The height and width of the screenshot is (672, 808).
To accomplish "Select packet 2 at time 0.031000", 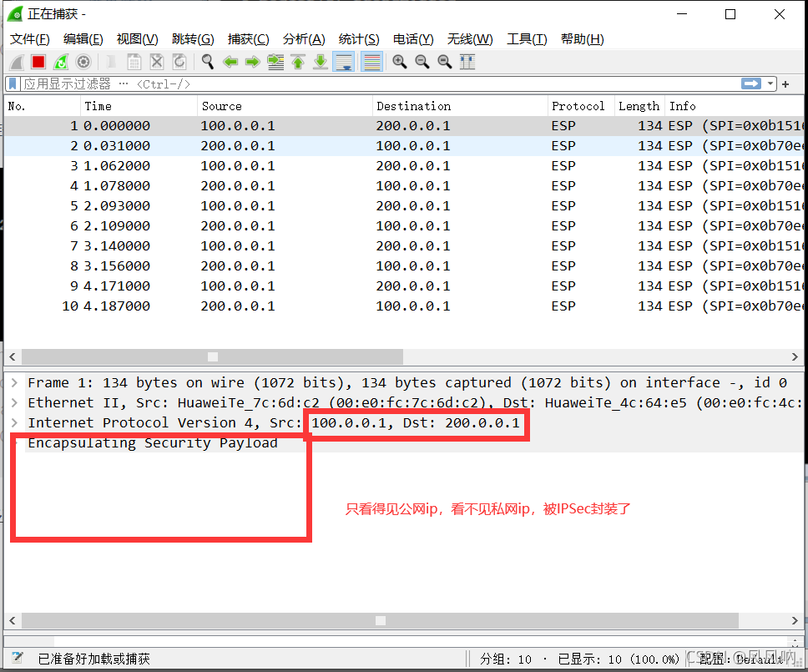I will click(x=404, y=146).
